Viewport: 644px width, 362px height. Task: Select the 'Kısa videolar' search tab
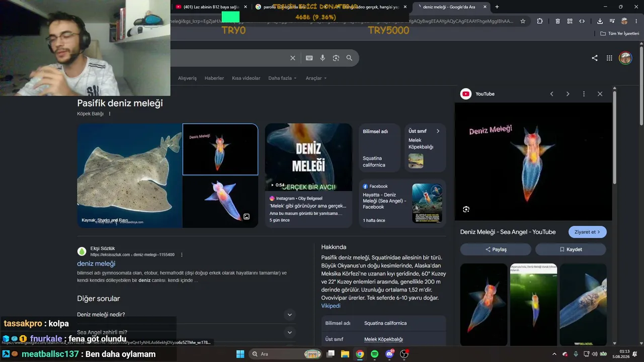tap(246, 78)
